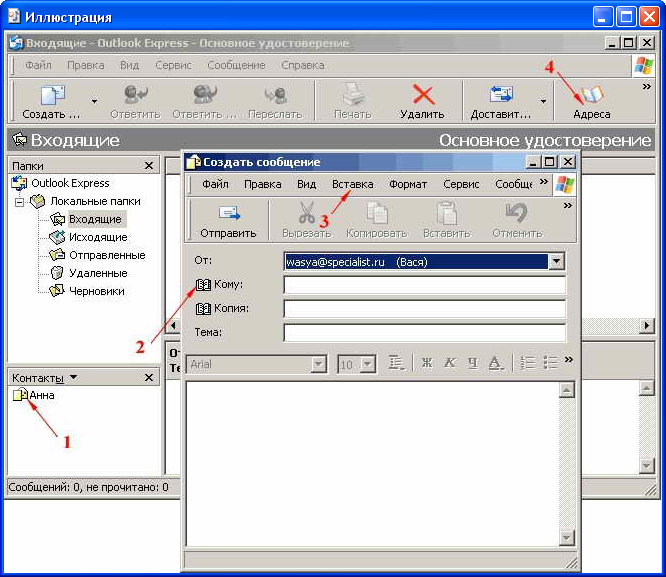Screen dimensions: 666x577
Task: Open Формат menu in compose window
Action: 408,184
